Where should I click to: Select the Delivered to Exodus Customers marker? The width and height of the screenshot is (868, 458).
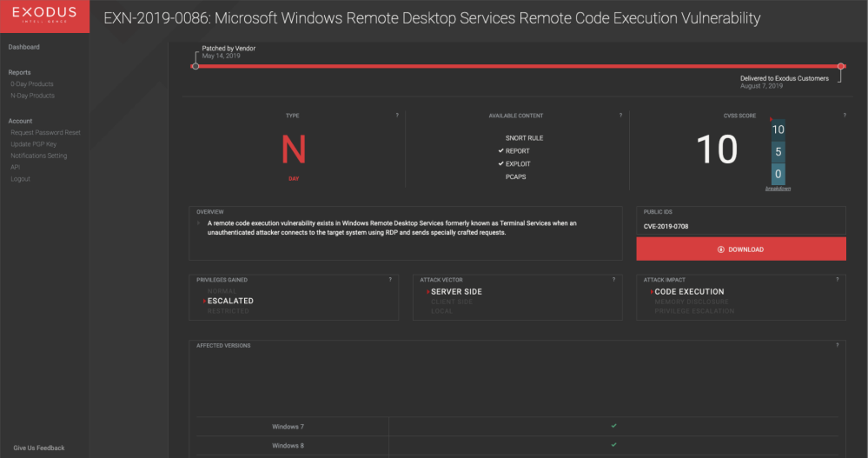[840, 66]
